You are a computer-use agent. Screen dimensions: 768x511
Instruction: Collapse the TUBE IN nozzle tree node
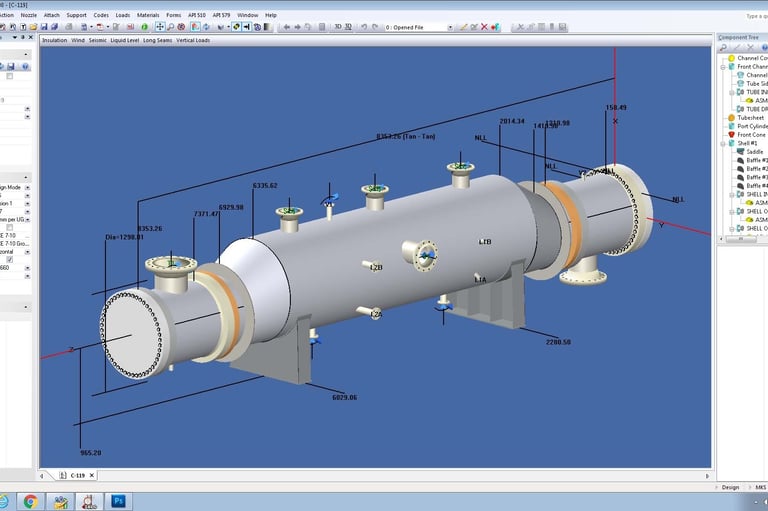732,92
